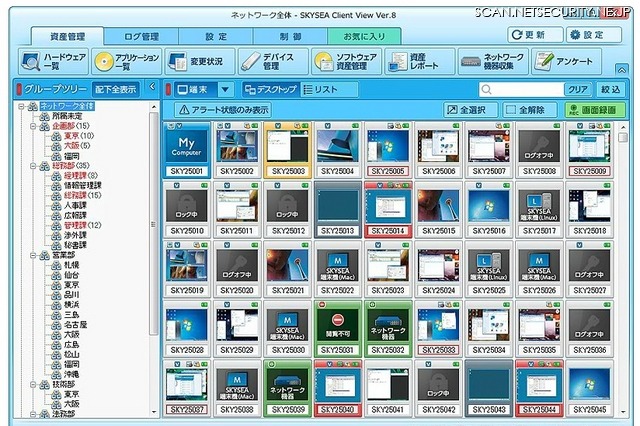640x426 pixels.
Task: Select network device SKY25039
Action: pyautogui.click(x=288, y=388)
